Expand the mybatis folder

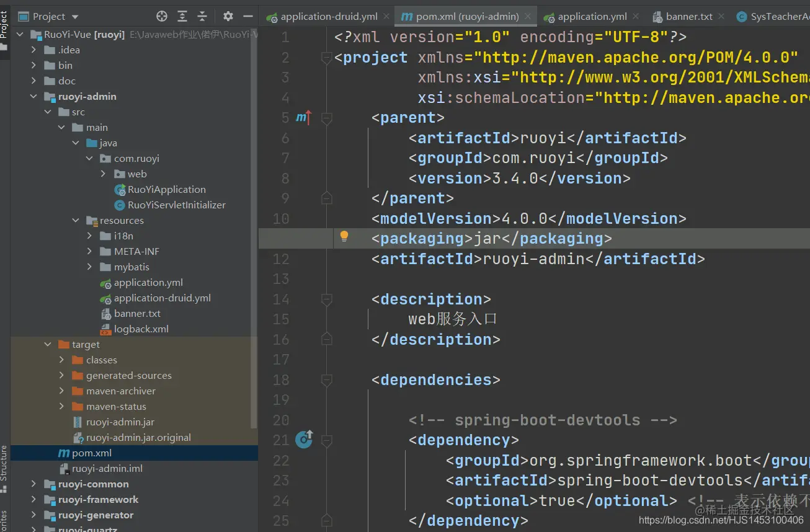[x=90, y=267]
